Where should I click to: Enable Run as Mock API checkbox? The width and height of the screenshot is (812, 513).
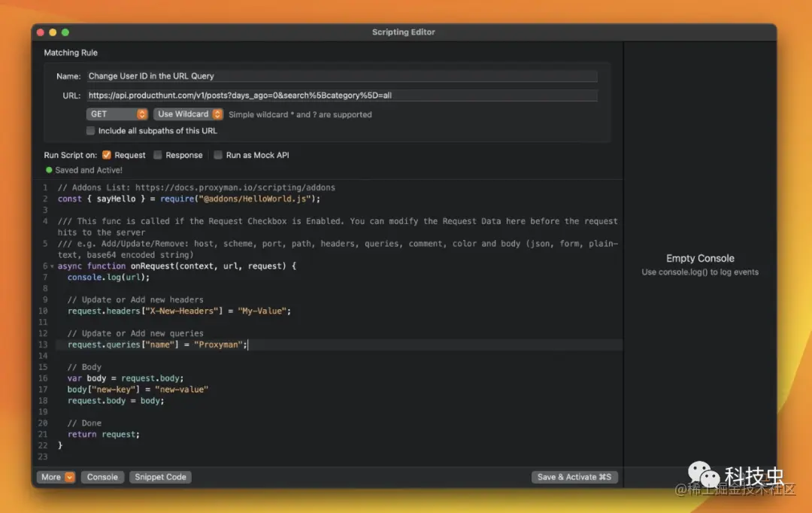pyautogui.click(x=218, y=155)
